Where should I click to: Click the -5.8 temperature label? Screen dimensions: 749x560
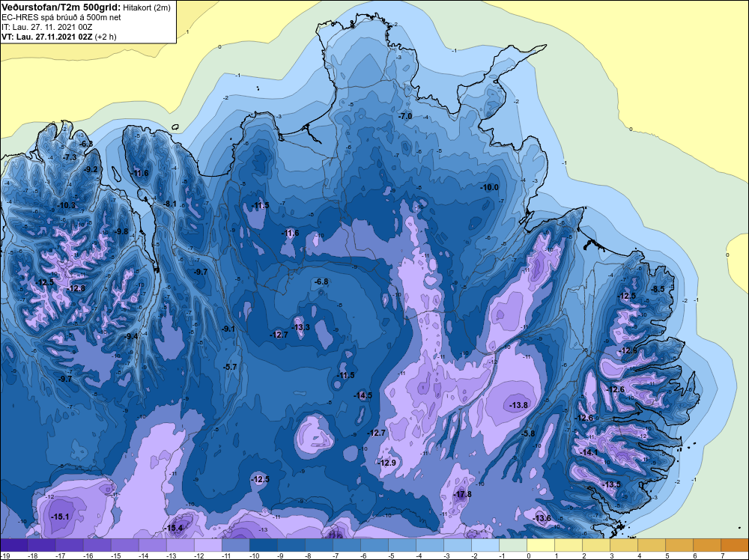[528, 434]
